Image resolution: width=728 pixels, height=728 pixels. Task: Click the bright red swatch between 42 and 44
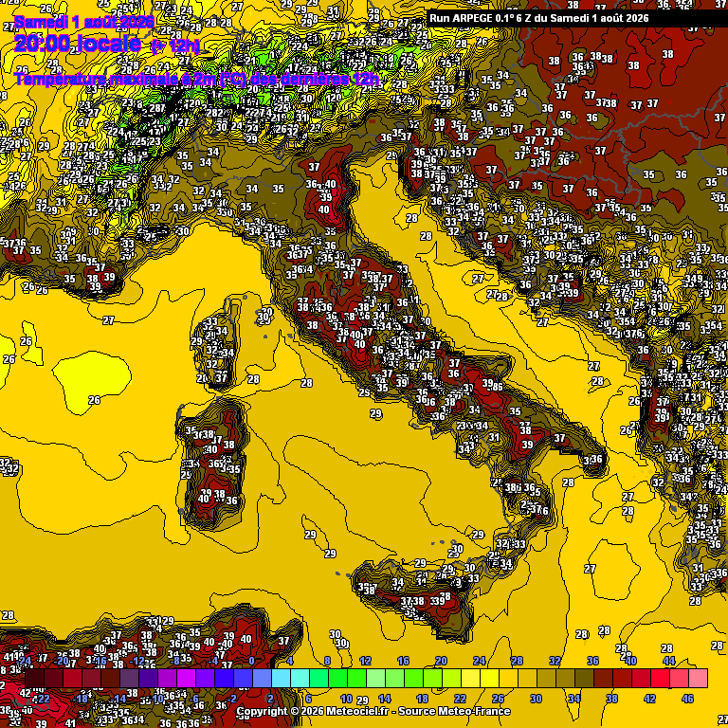(x=660, y=679)
